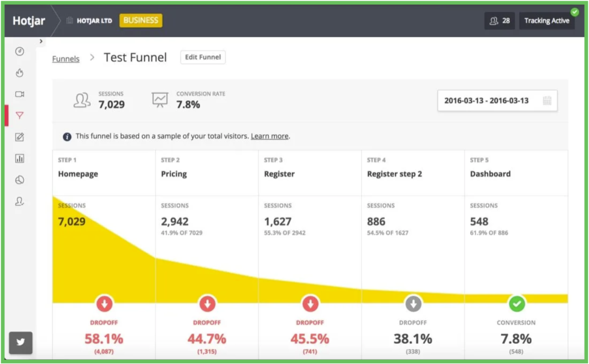Image resolution: width=589 pixels, height=364 pixels.
Task: Click the Edit Funnel button
Action: (x=203, y=57)
